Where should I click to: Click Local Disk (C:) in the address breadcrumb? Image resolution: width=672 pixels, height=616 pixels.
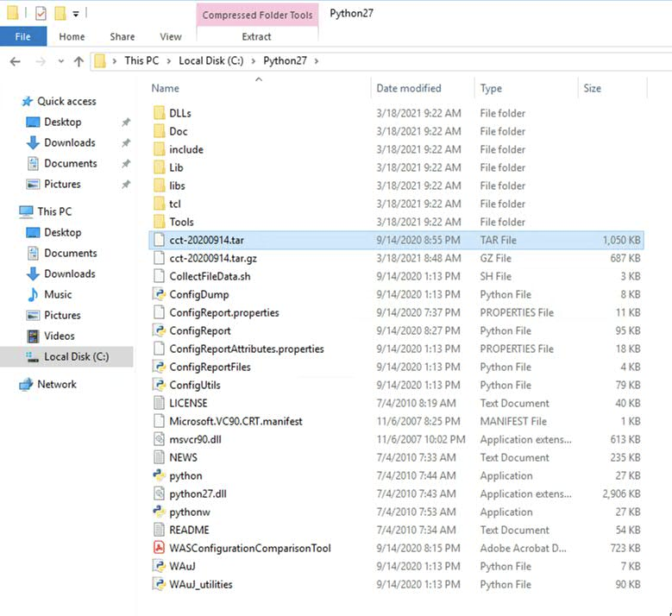[210, 61]
